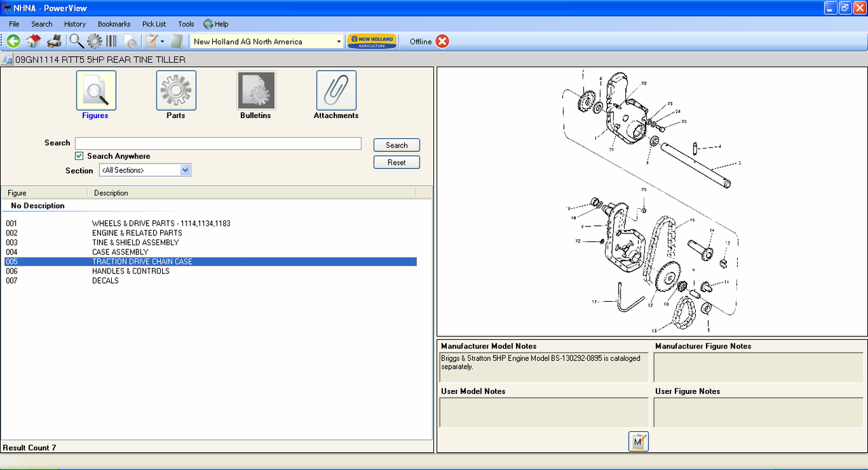Image resolution: width=868 pixels, height=470 pixels.
Task: Open the Bookmarks menu
Action: (114, 24)
